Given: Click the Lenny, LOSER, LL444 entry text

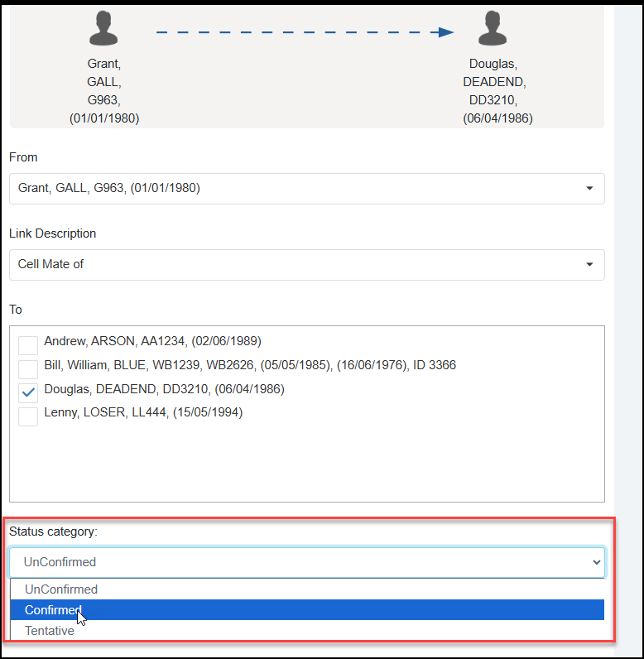Looking at the screenshot, I should click(143, 412).
